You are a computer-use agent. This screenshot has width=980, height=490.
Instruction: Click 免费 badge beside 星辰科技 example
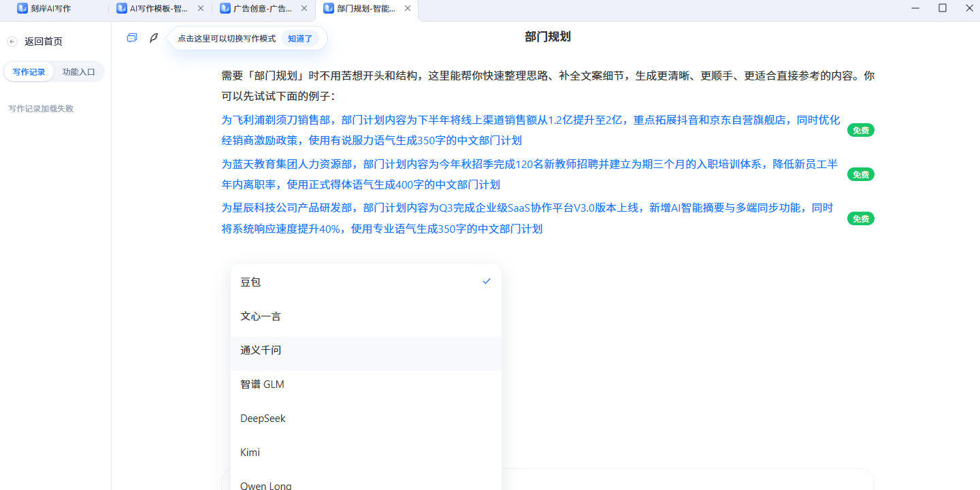[x=861, y=218]
